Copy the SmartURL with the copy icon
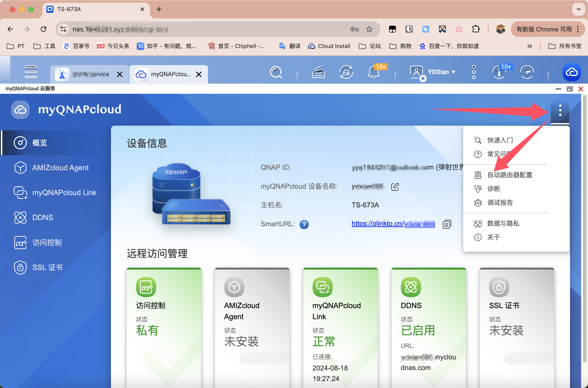 coord(447,224)
